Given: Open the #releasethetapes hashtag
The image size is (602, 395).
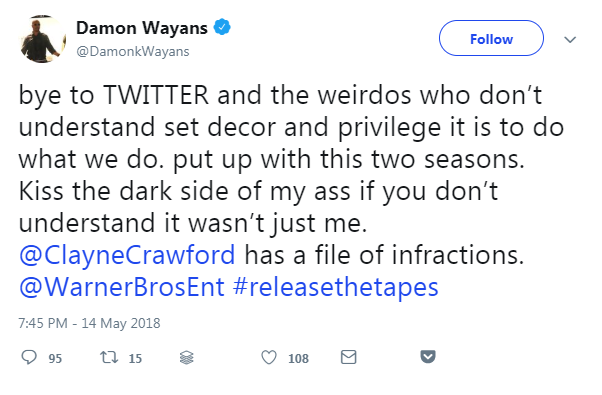Looking at the screenshot, I should pos(336,288).
